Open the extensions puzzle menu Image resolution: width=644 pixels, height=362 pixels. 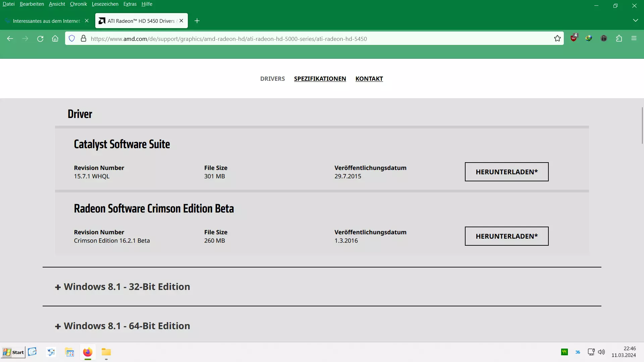pos(619,39)
